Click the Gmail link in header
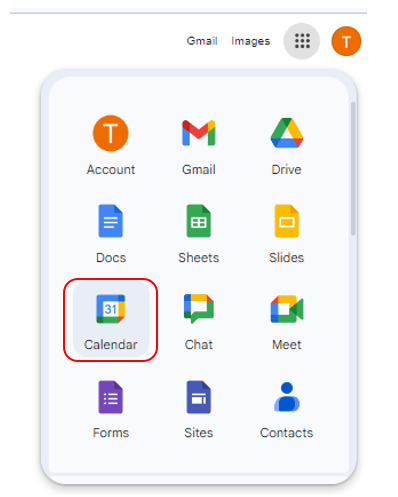The width and height of the screenshot is (398, 497). (202, 41)
